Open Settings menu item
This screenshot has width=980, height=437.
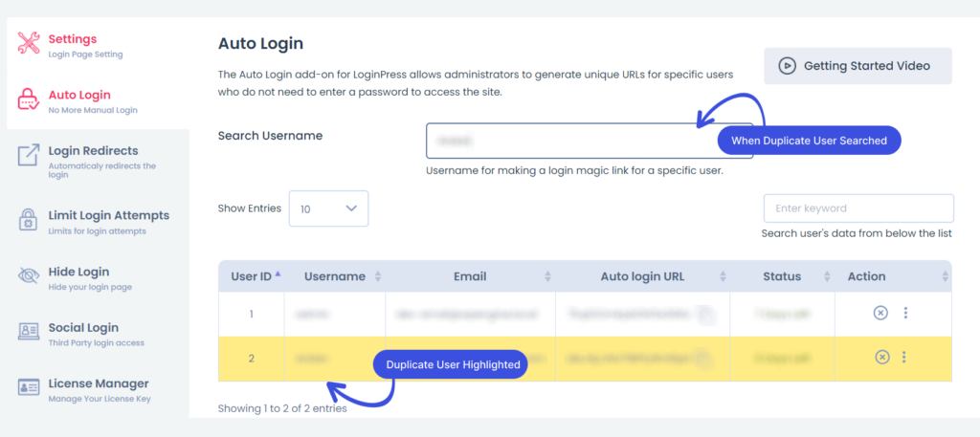(x=99, y=45)
